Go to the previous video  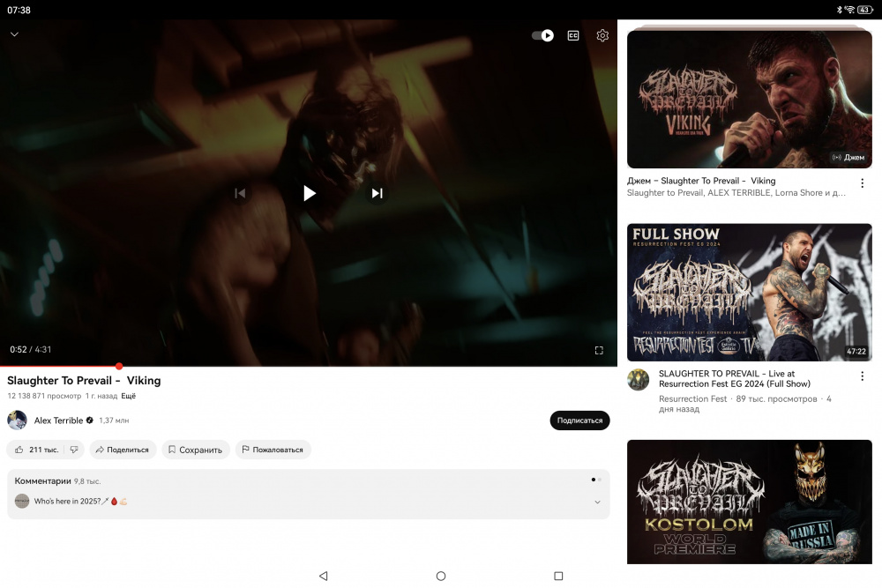[240, 193]
